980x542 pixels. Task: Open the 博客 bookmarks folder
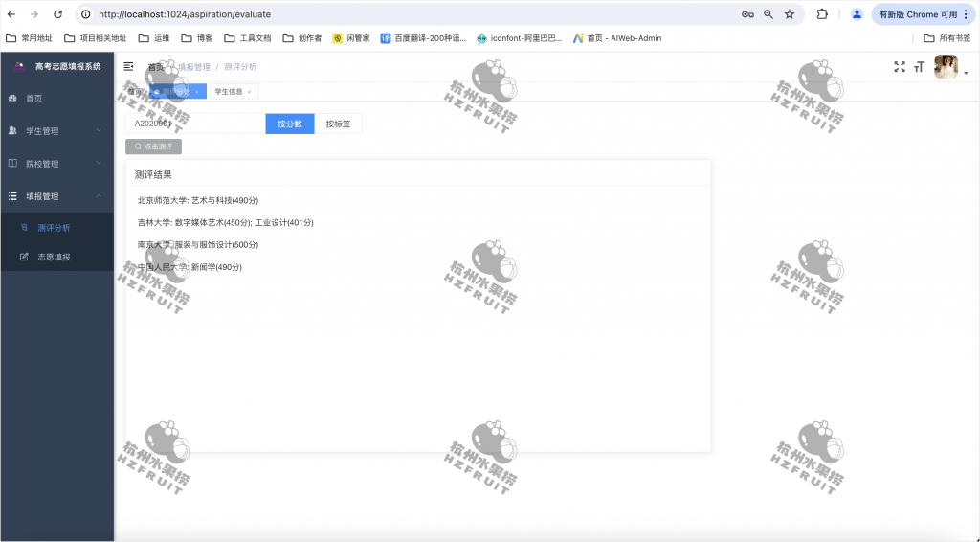[197, 38]
